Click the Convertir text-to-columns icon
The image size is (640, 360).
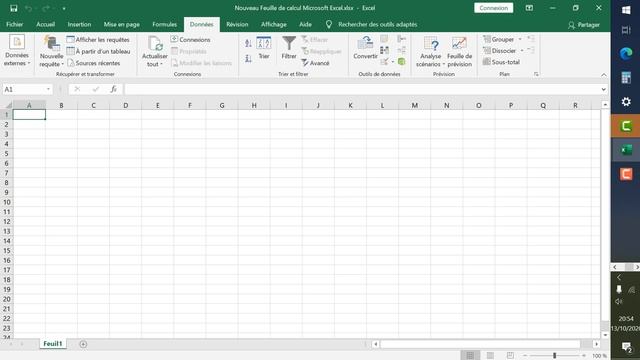[x=365, y=43]
